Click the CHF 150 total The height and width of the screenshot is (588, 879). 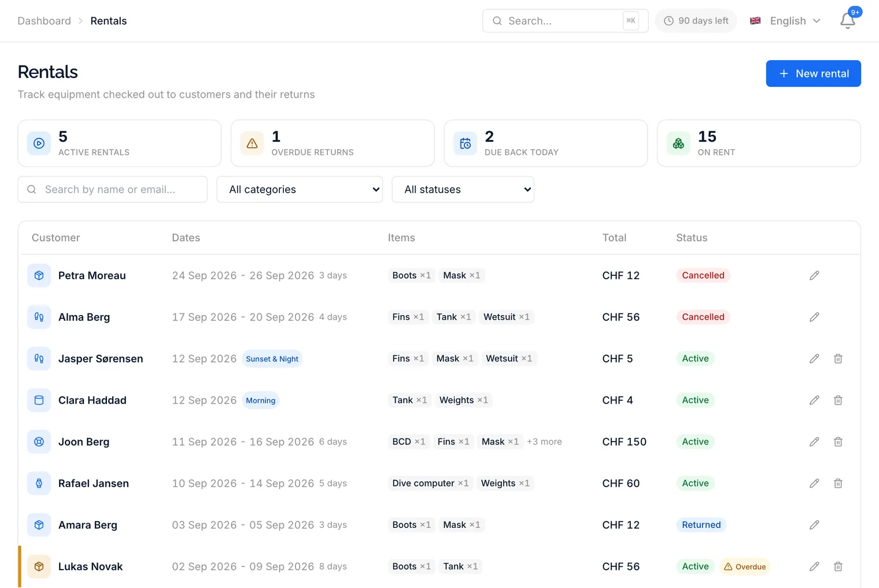(x=625, y=442)
